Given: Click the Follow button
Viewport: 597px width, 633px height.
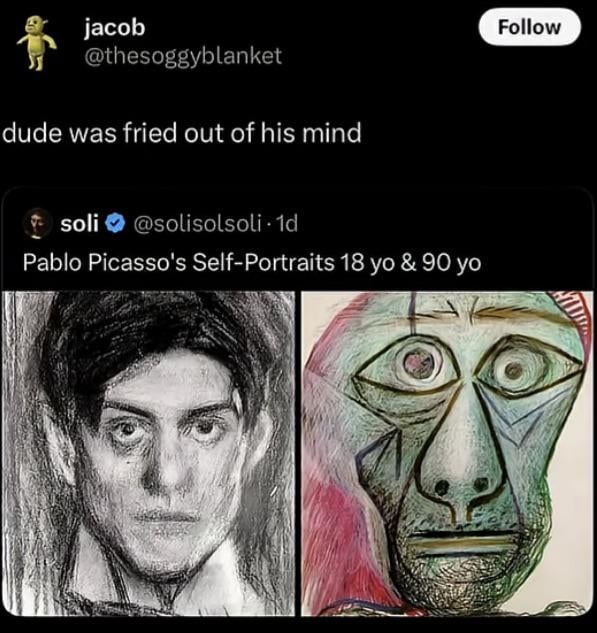Looking at the screenshot, I should click(529, 27).
